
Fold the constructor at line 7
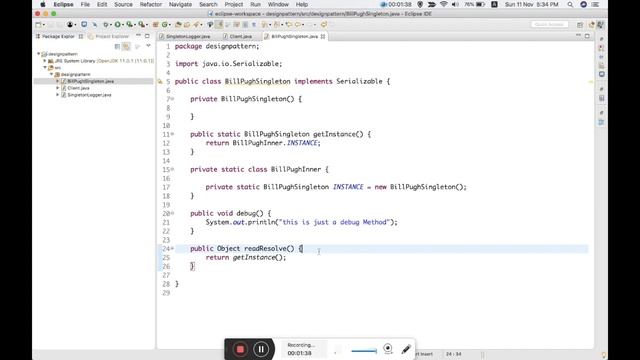[172, 99]
